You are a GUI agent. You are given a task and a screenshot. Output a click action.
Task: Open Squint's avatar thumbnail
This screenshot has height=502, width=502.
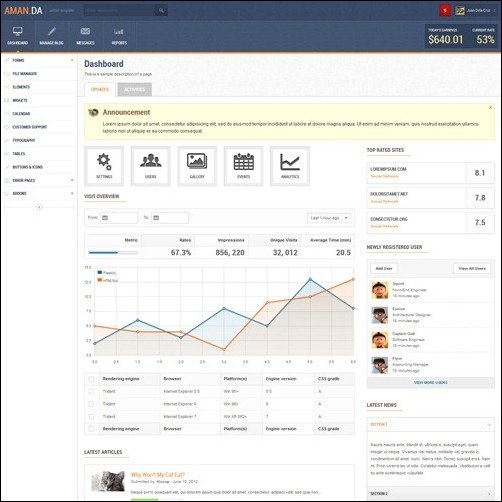[x=380, y=290]
